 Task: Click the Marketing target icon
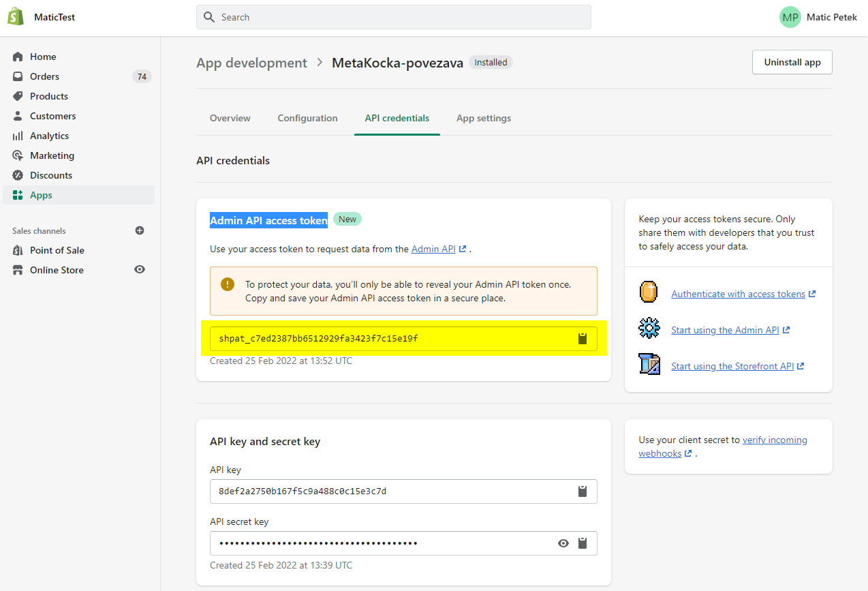click(x=18, y=155)
